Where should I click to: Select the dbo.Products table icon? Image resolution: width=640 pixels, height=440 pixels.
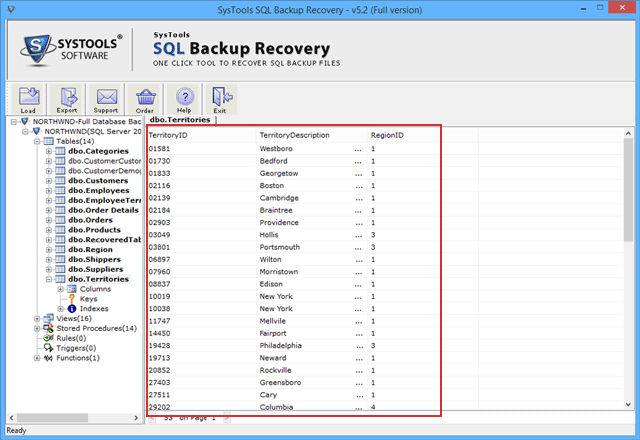point(60,230)
